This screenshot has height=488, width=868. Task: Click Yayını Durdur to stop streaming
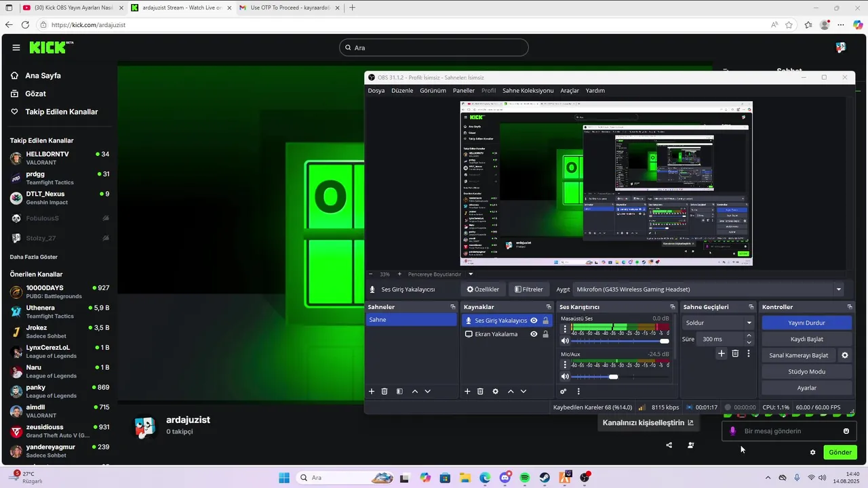pyautogui.click(x=806, y=323)
